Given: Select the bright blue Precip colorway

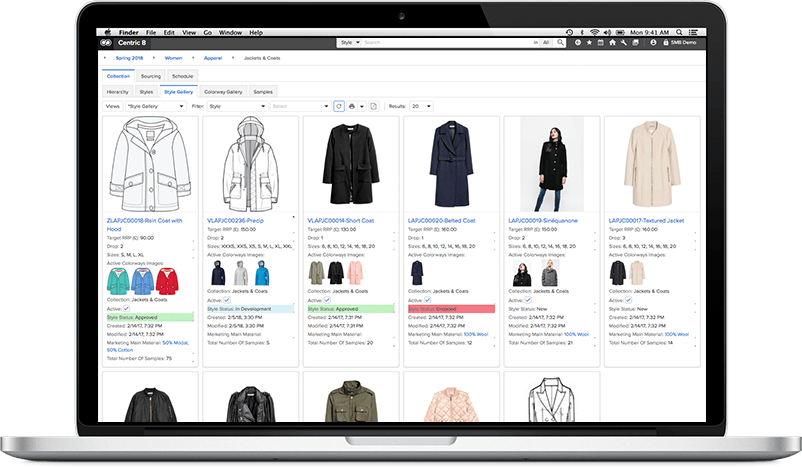Looking at the screenshot, I should tap(262, 273).
